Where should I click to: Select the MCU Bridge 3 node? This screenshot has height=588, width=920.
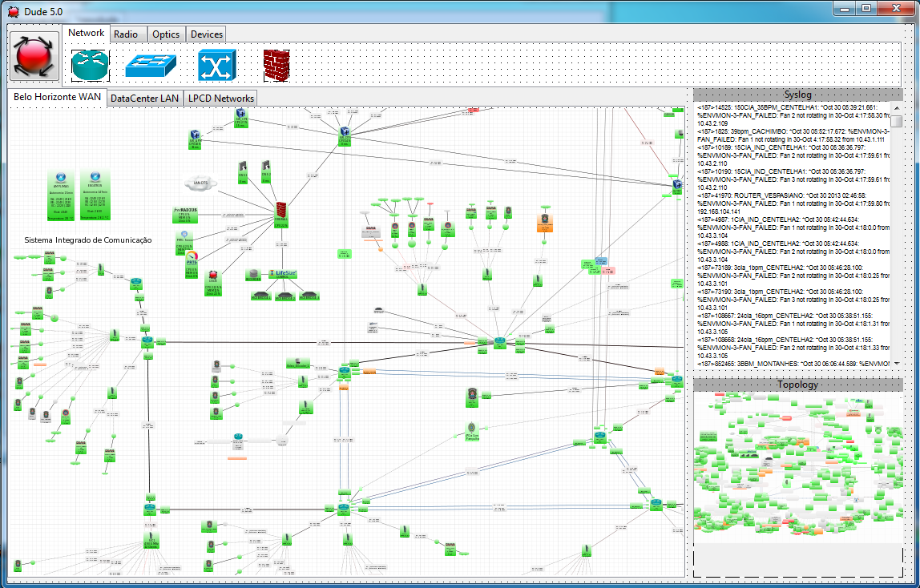(309, 296)
